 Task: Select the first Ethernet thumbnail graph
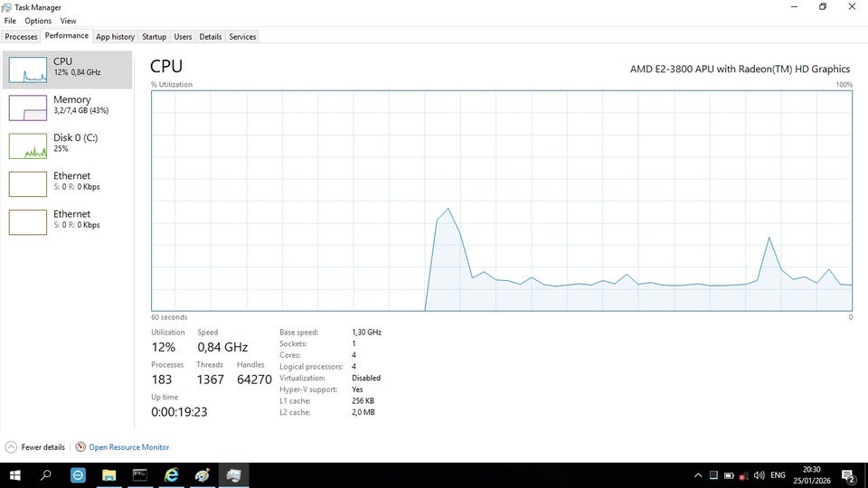28,184
